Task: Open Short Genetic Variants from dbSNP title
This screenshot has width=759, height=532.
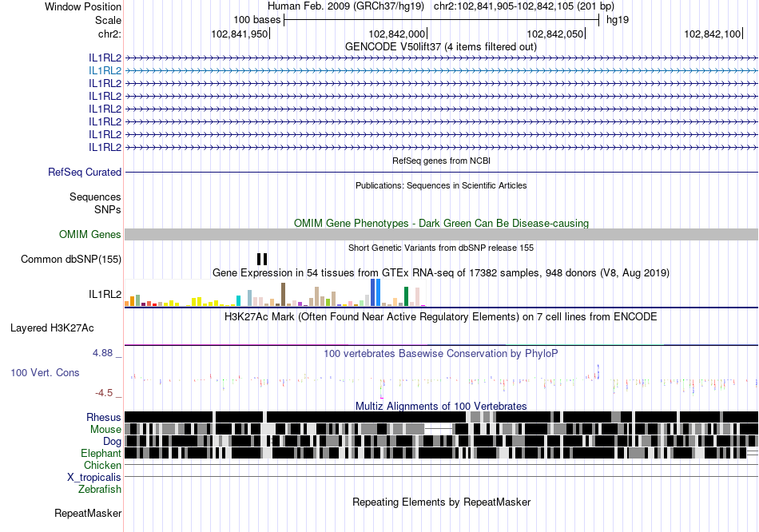Action: (441, 248)
